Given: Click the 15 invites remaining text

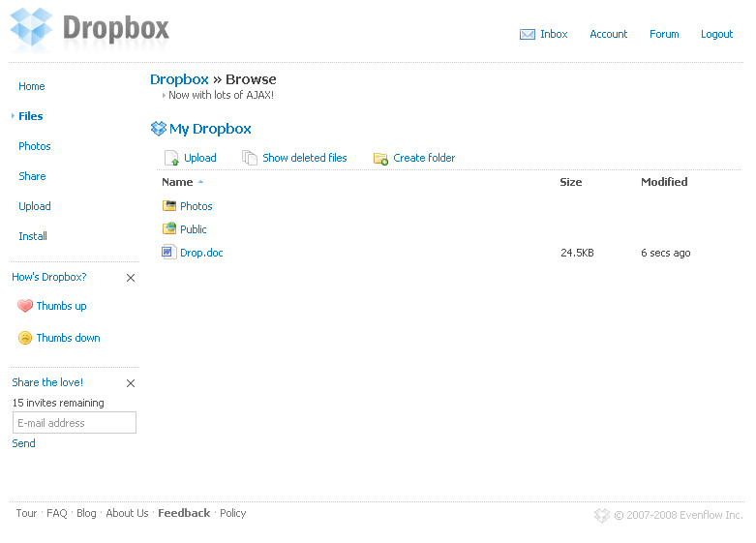Looking at the screenshot, I should coord(58,404).
